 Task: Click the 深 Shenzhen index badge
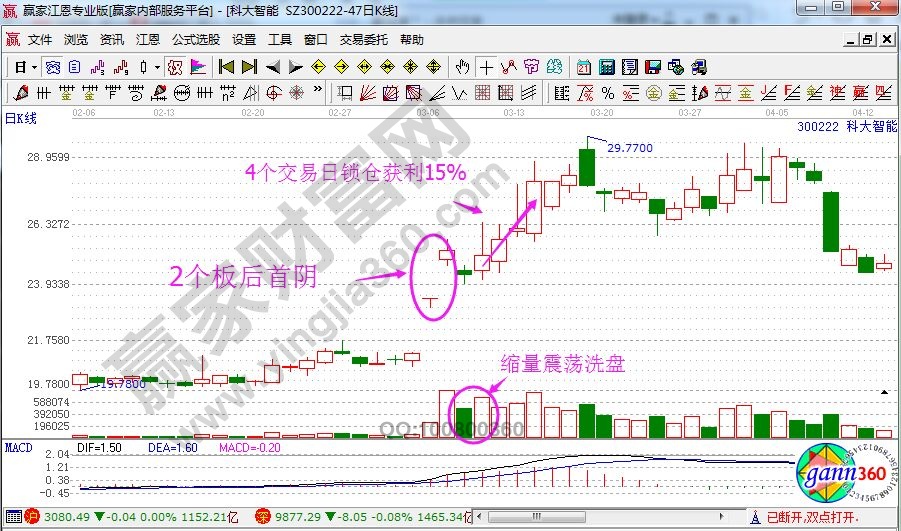click(263, 517)
